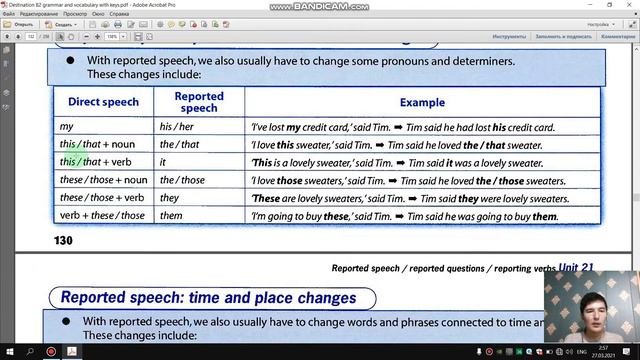Click the settings gear toolbar icon
This screenshot has height=360, width=640.
coord(160,24)
